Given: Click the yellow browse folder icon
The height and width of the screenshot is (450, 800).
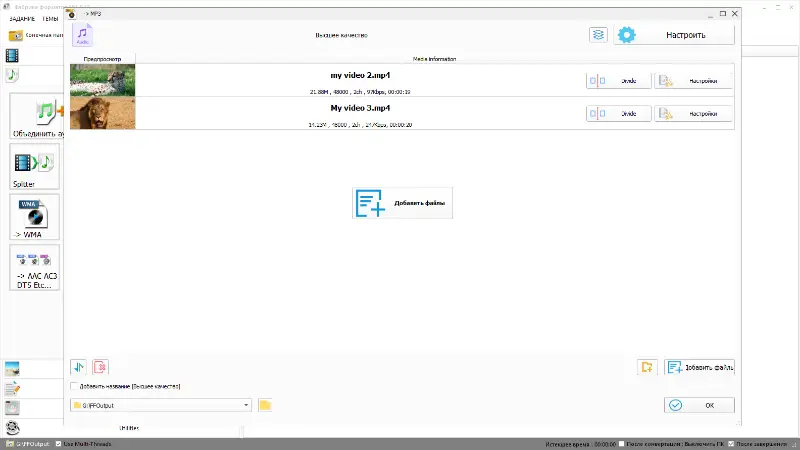Looking at the screenshot, I should click(265, 405).
